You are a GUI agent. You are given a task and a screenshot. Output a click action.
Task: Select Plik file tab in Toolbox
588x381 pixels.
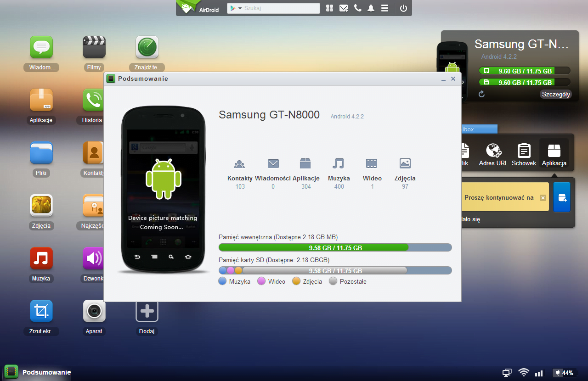pos(464,155)
